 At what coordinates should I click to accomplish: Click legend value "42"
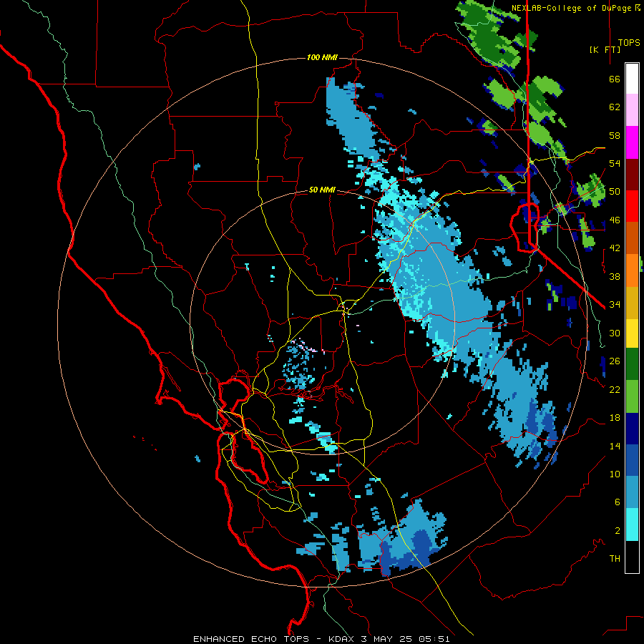click(x=615, y=248)
